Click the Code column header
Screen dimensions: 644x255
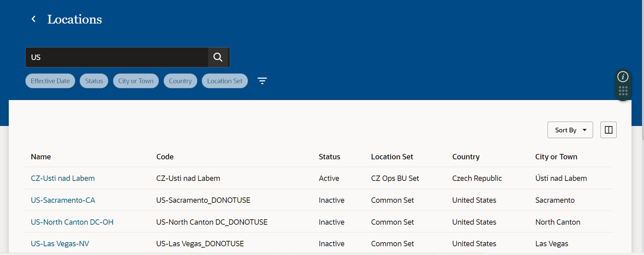(165, 157)
